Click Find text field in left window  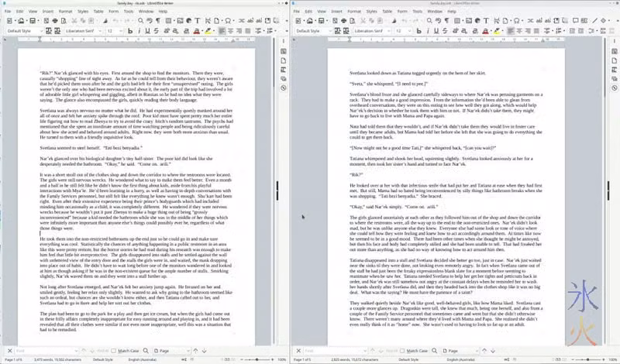point(46,351)
